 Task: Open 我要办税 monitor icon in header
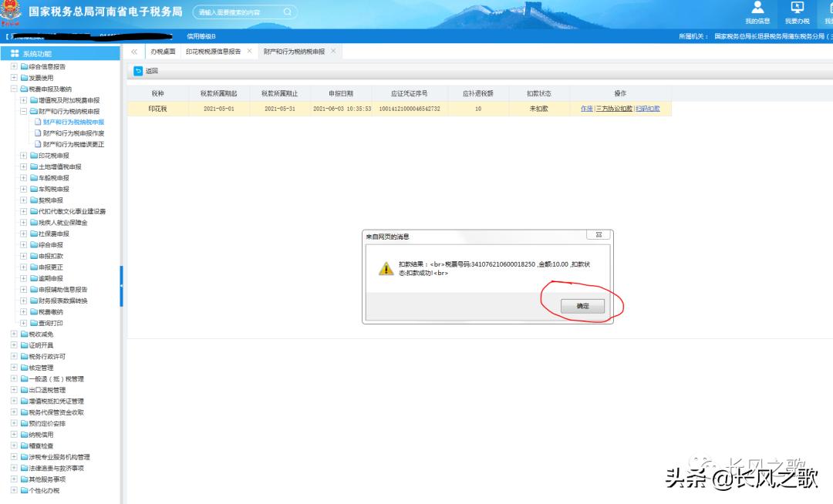[797, 8]
